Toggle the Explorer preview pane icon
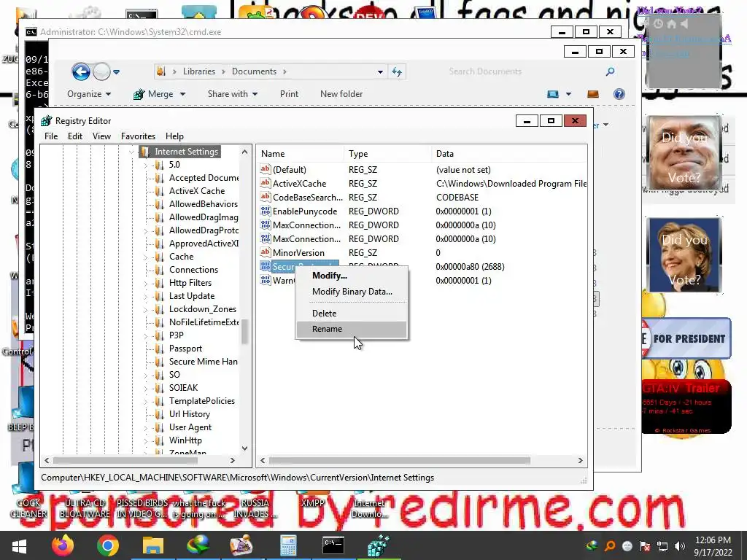 pos(592,94)
